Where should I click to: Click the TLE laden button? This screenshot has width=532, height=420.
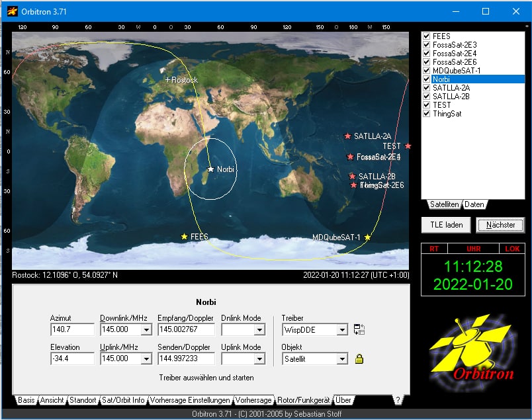point(447,225)
